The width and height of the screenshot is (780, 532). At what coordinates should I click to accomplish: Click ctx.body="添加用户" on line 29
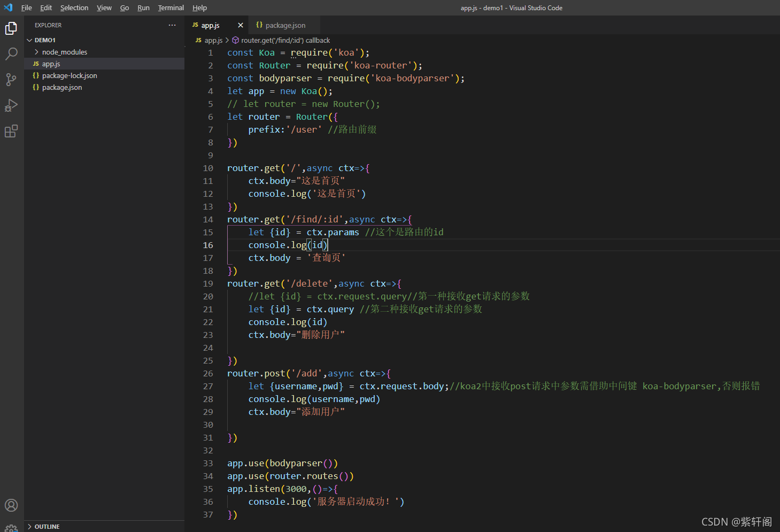coord(296,412)
